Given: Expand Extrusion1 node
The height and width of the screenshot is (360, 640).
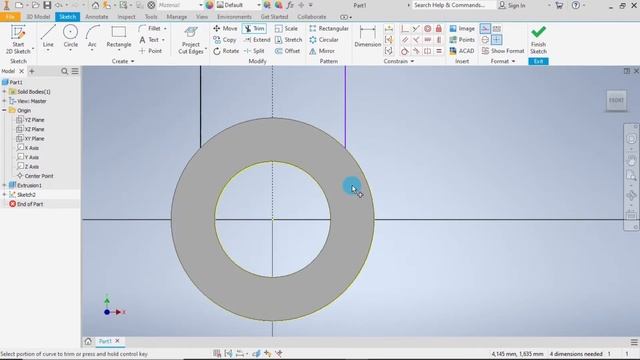Looking at the screenshot, I should coord(4,185).
